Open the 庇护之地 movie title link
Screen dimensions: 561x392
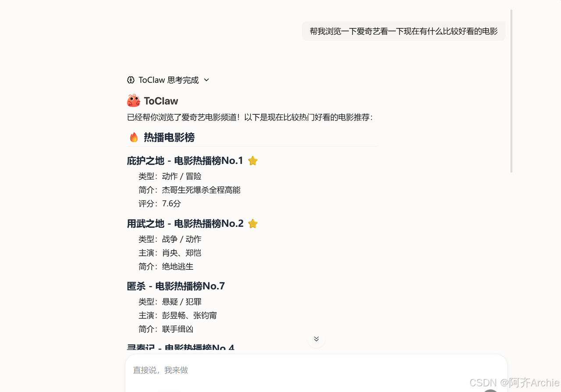145,160
